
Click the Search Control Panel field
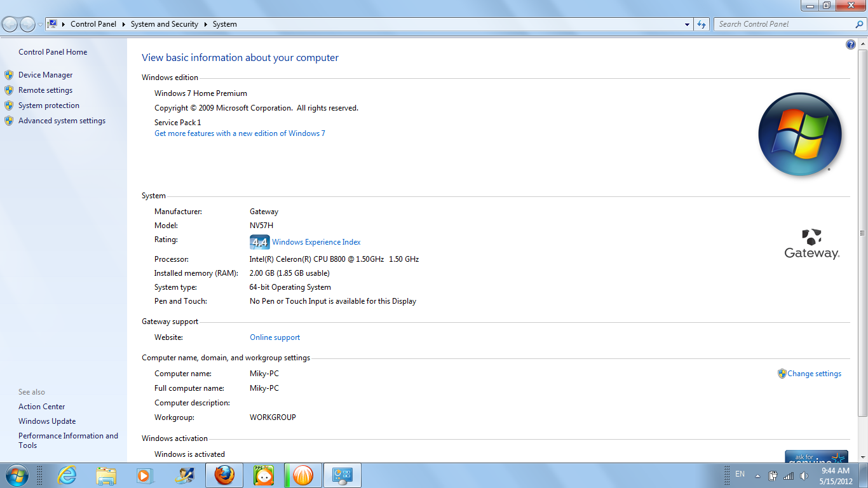(x=784, y=24)
